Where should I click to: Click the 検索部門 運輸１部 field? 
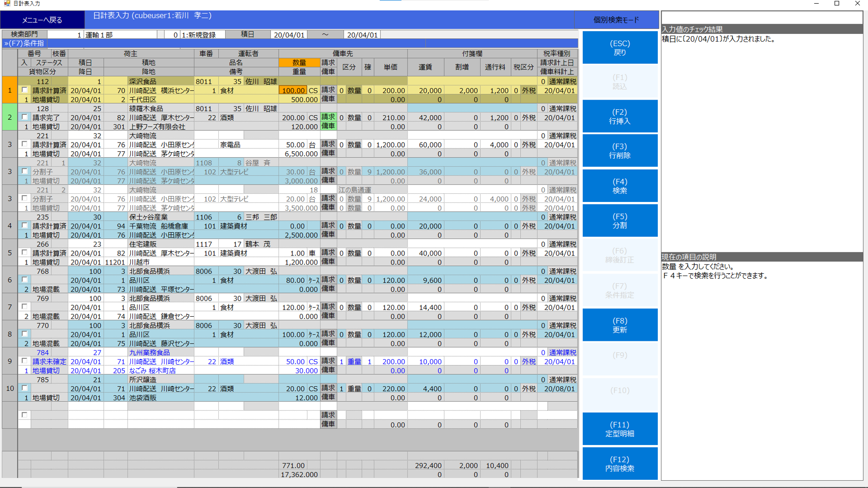[121, 35]
